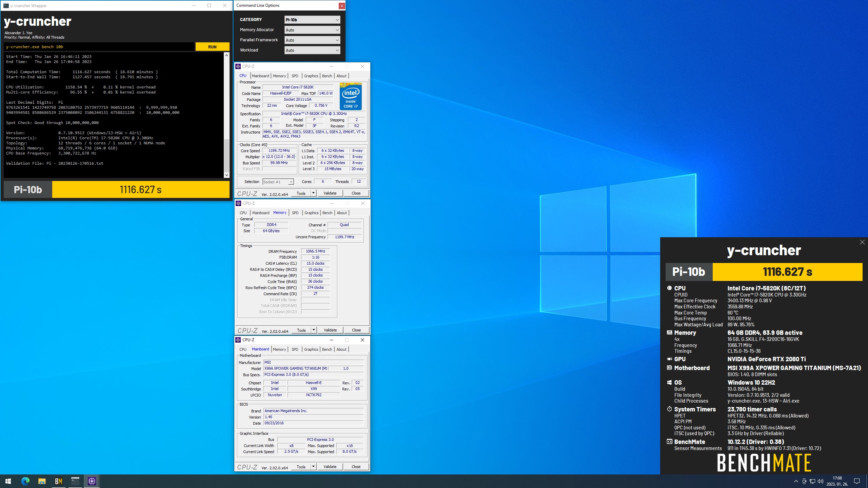Open the Socket #1 selection dropdown
The image size is (868, 488).
278,182
